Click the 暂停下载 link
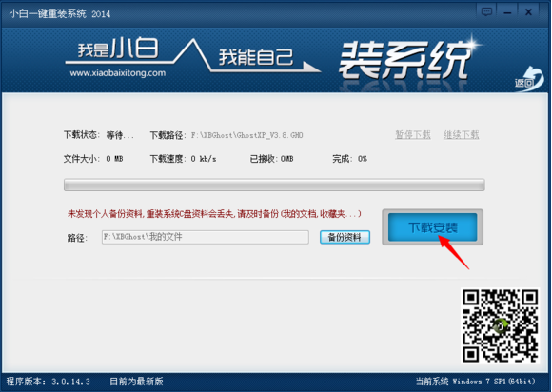Viewport: 552px width, 392px height. (413, 134)
